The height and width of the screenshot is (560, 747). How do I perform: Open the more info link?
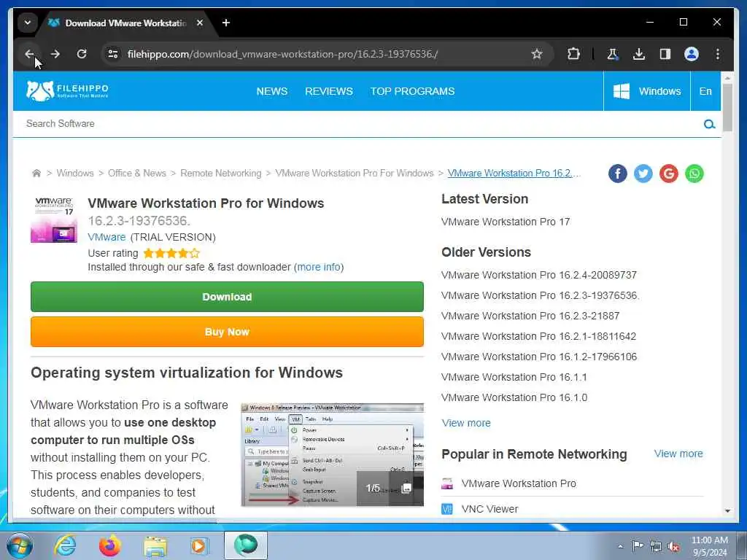pos(319,267)
